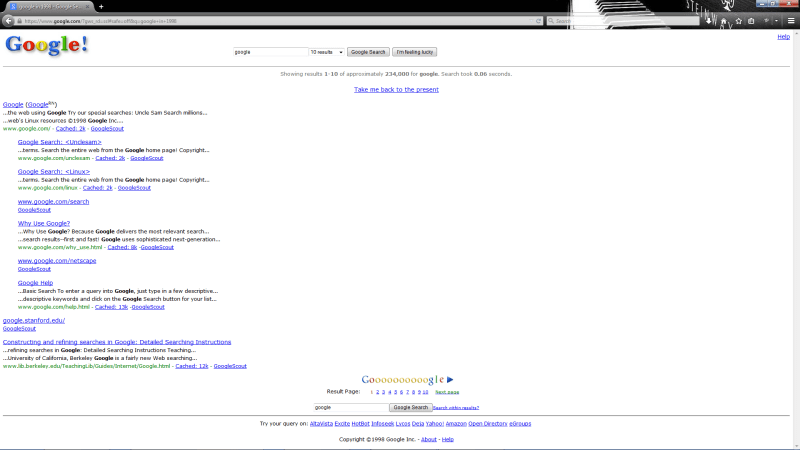Click 'Search within results?' link
The height and width of the screenshot is (450, 800).
[456, 408]
